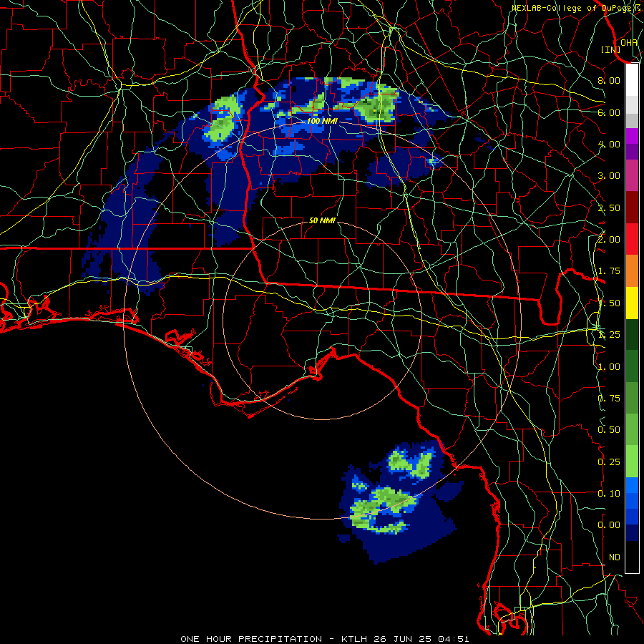The width and height of the screenshot is (644, 644).
Task: Click the 1.75 legend value
Action: click(609, 271)
